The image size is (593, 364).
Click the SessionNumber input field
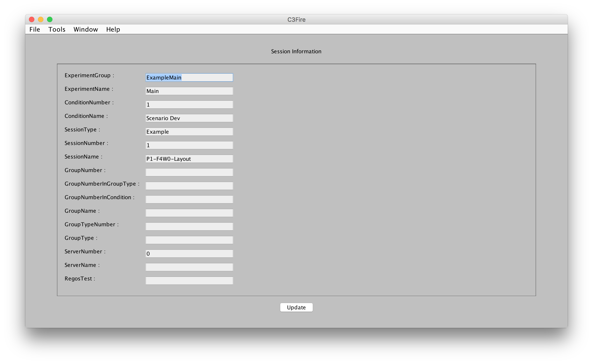(x=189, y=145)
